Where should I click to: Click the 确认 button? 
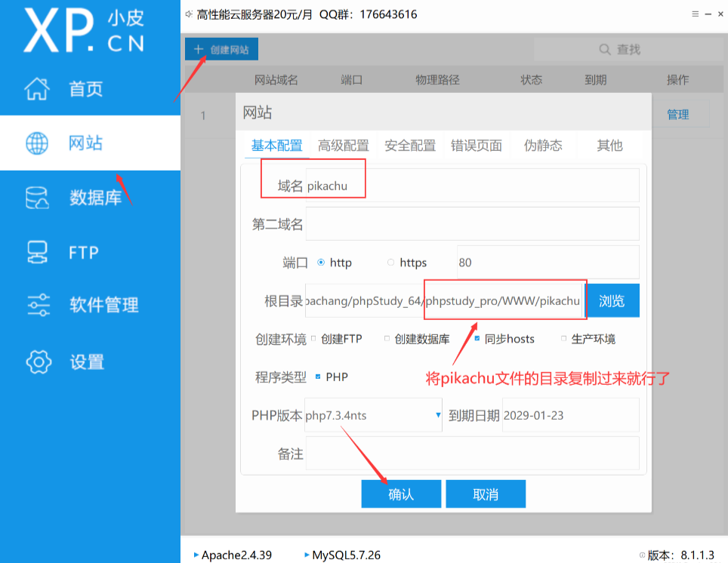[401, 494]
